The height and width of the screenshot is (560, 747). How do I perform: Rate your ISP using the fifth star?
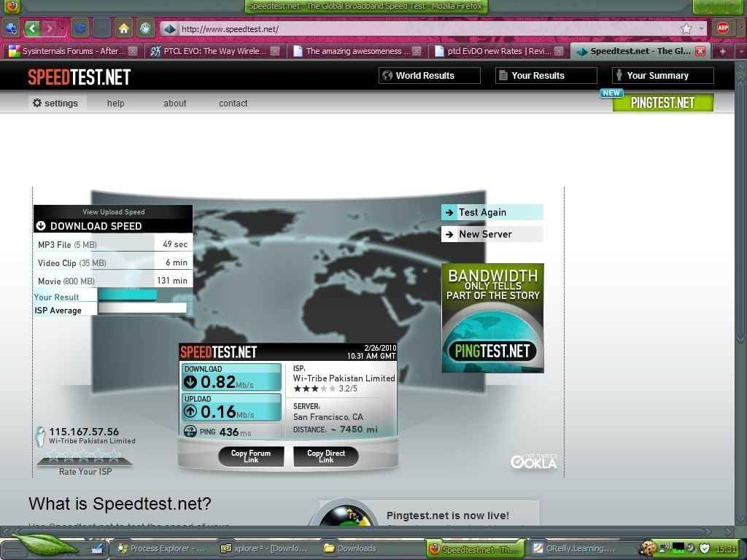click(x=114, y=456)
